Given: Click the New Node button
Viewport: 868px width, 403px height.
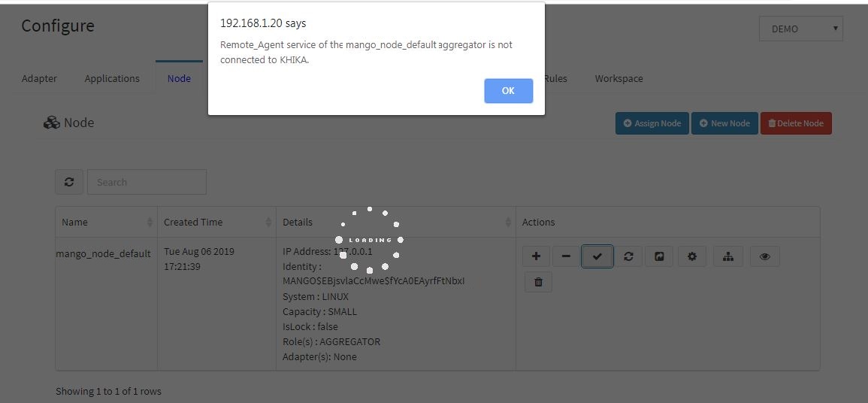Looking at the screenshot, I should [x=724, y=123].
